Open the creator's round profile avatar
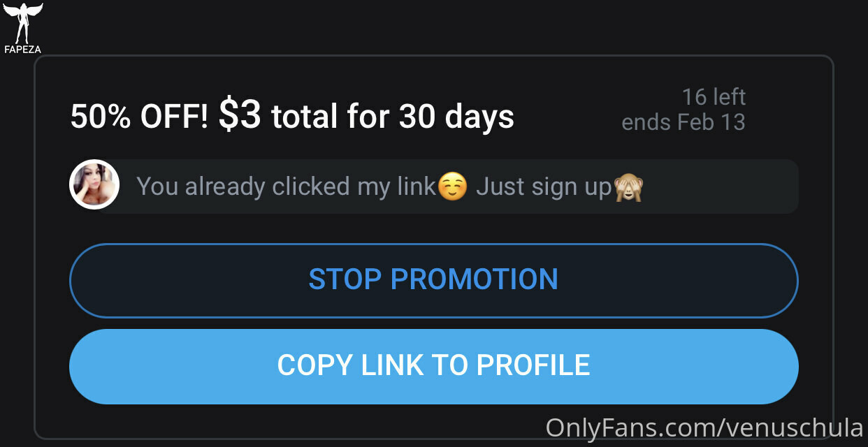Image resolution: width=868 pixels, height=447 pixels. pyautogui.click(x=94, y=184)
